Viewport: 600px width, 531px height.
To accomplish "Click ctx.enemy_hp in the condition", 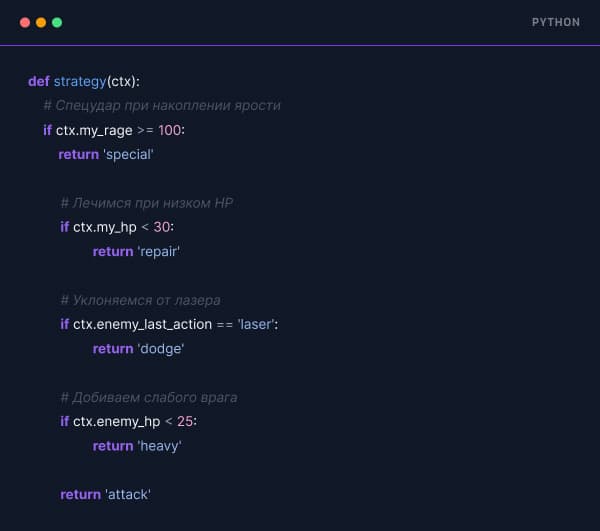I will [116, 422].
